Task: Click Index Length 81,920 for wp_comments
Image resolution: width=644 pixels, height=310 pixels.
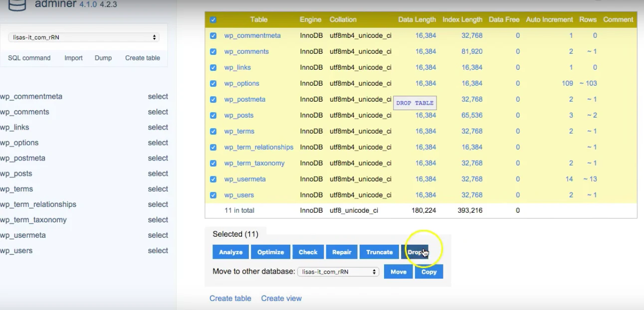Action: click(472, 52)
